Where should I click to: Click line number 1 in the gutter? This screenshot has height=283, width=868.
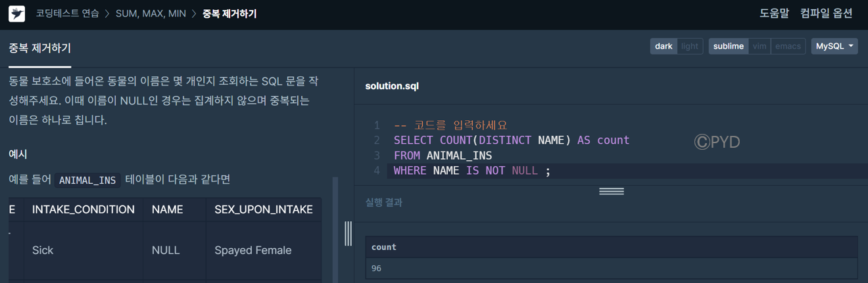tap(377, 125)
